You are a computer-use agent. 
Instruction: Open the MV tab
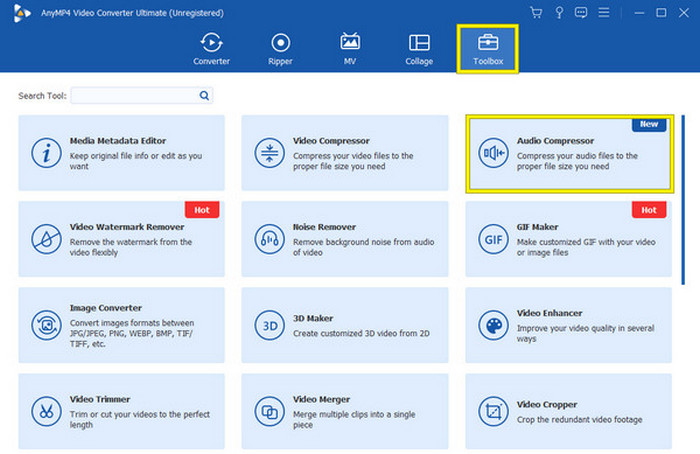tap(350, 49)
